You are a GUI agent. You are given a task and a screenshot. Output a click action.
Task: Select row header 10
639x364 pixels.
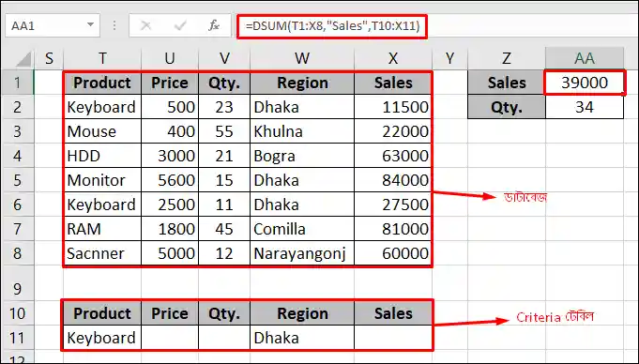pyautogui.click(x=17, y=313)
